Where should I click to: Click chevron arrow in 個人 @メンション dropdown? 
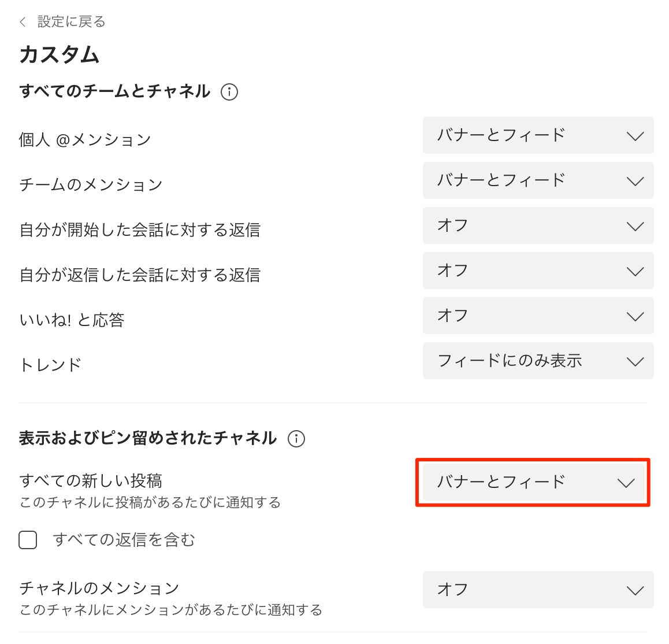(x=635, y=136)
